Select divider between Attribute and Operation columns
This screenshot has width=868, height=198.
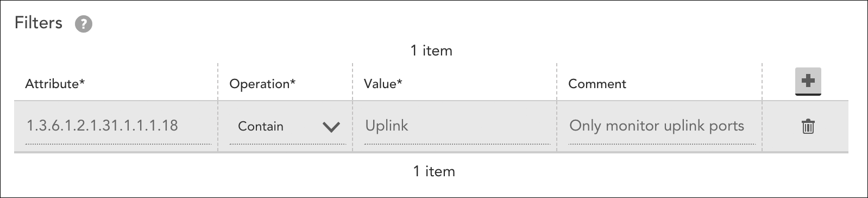(218, 108)
